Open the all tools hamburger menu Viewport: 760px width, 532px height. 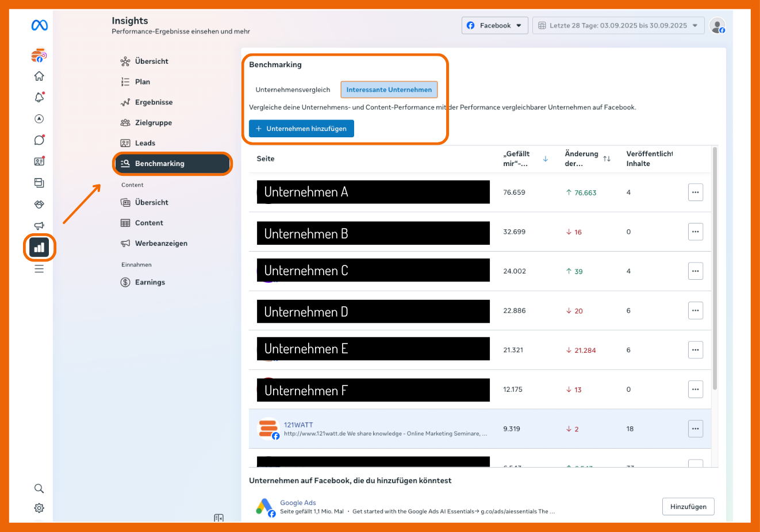click(x=39, y=269)
